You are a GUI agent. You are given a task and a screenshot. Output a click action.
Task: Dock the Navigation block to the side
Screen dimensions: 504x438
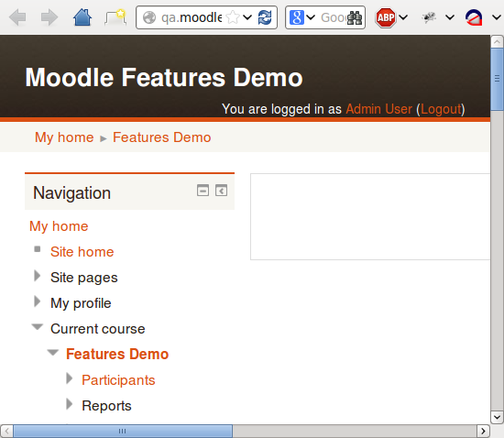[x=221, y=191]
